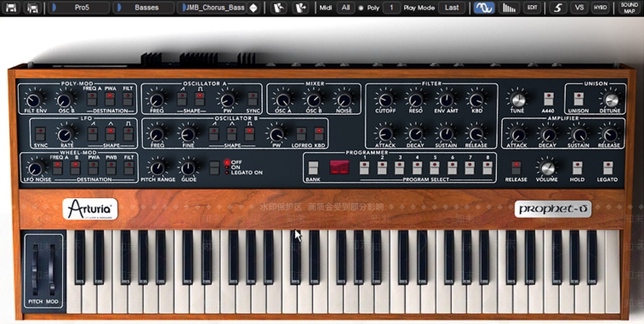The width and height of the screenshot is (644, 324).
Task: Enable the Oscillator A SYNC switch
Action: [x=253, y=99]
